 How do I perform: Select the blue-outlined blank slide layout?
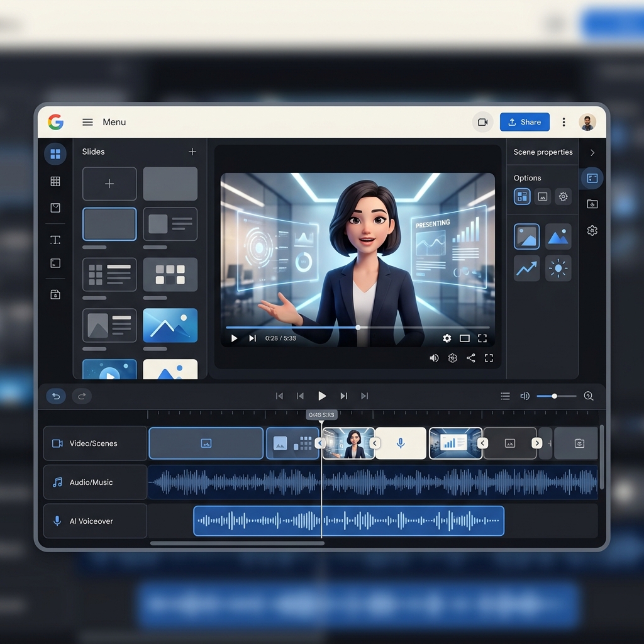pyautogui.click(x=109, y=224)
